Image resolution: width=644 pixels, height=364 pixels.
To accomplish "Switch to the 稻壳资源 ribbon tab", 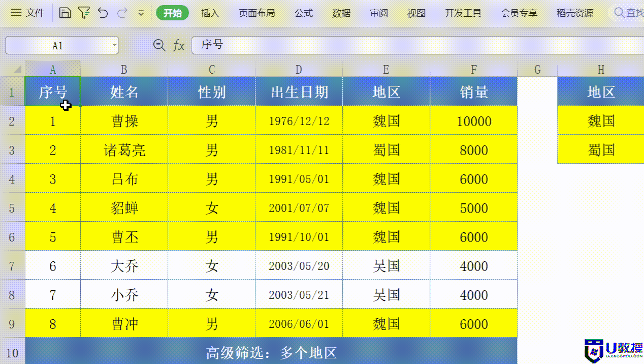I will point(575,13).
